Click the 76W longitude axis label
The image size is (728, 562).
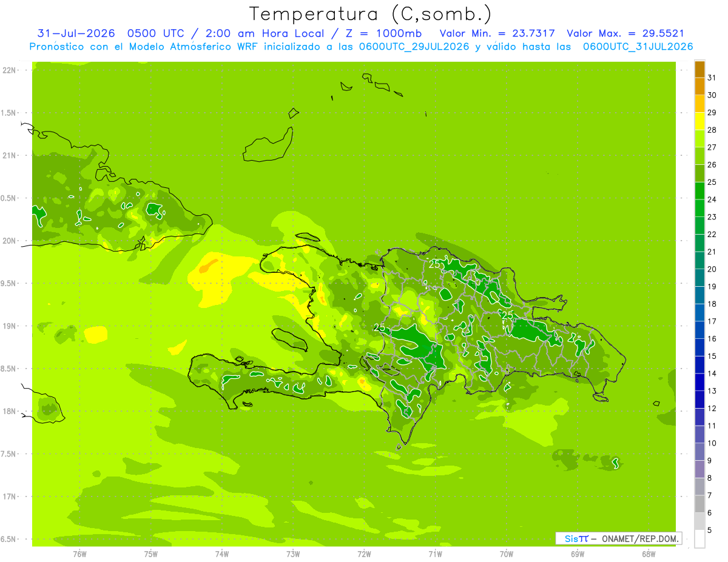click(79, 554)
